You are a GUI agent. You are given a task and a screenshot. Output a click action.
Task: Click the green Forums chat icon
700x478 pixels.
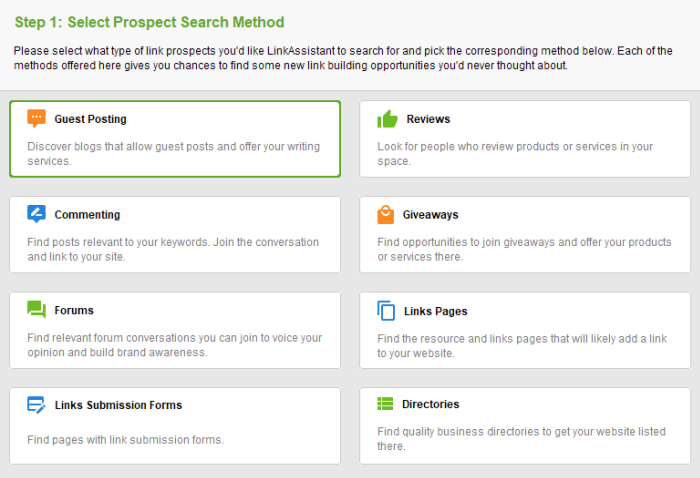(37, 310)
